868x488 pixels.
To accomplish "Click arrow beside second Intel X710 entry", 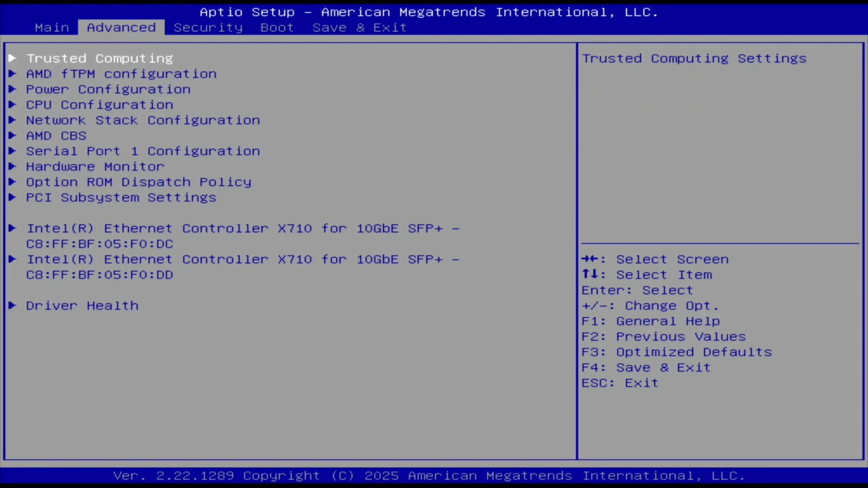I will pos(13,259).
